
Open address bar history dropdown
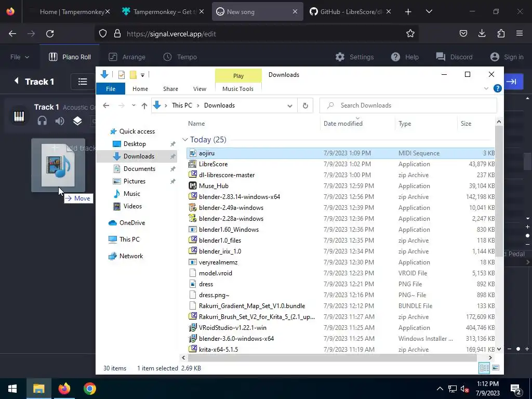(x=290, y=105)
